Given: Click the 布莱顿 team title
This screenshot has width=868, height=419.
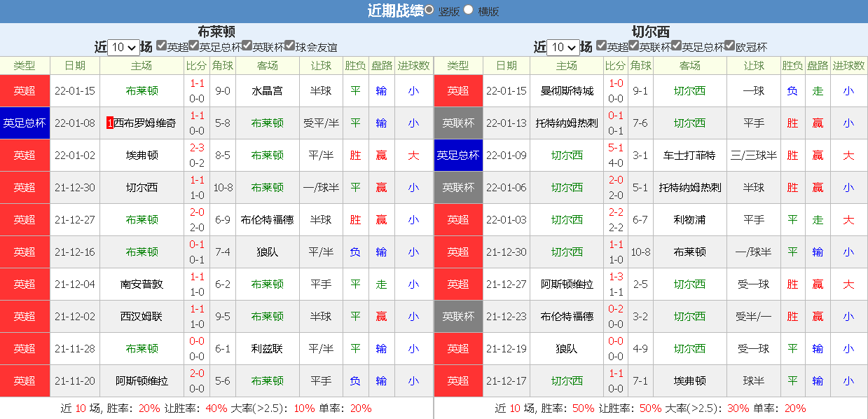Looking at the screenshot, I should 216,31.
